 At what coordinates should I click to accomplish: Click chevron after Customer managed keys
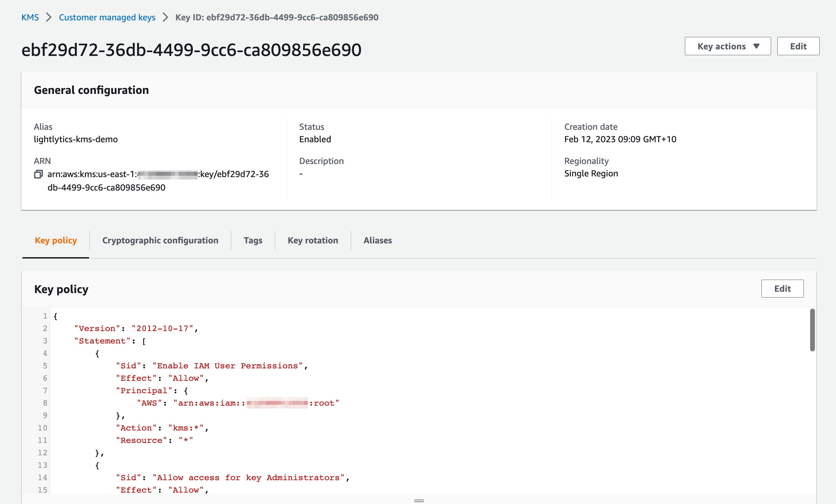point(165,17)
